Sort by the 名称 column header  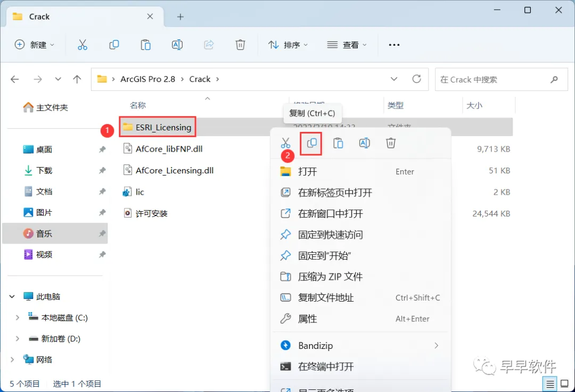tap(138, 105)
